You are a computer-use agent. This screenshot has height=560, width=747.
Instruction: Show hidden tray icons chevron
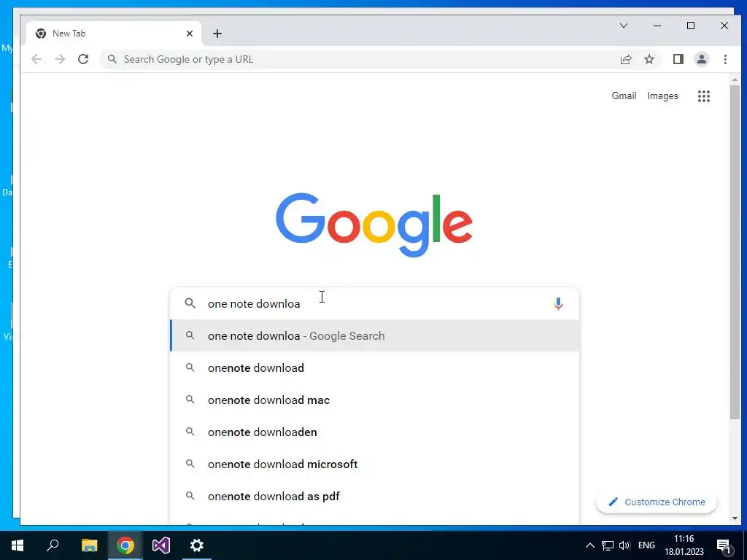tap(589, 545)
